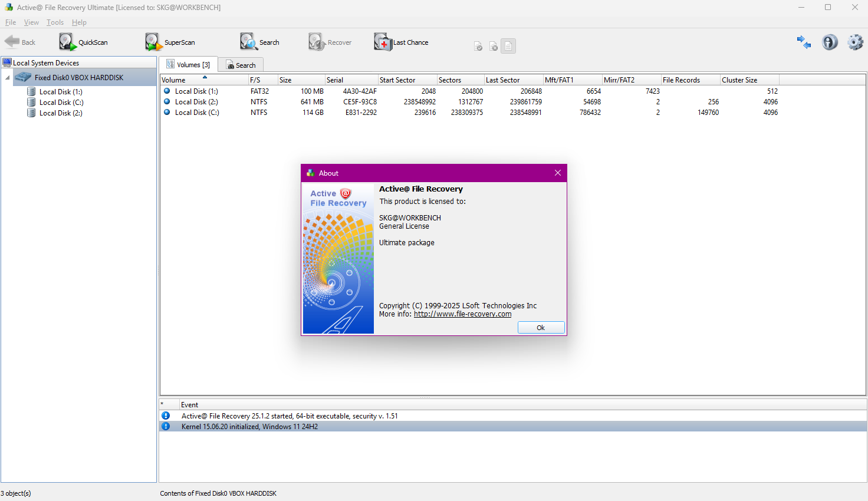
Task: Start a QuickScan from the toolbar
Action: tap(83, 42)
